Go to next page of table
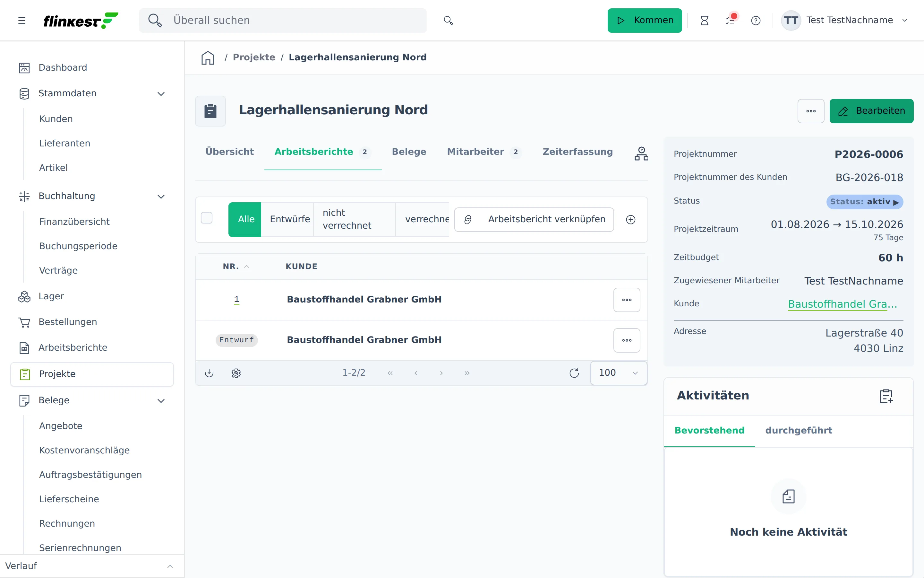The width and height of the screenshot is (924, 578). pos(441,373)
